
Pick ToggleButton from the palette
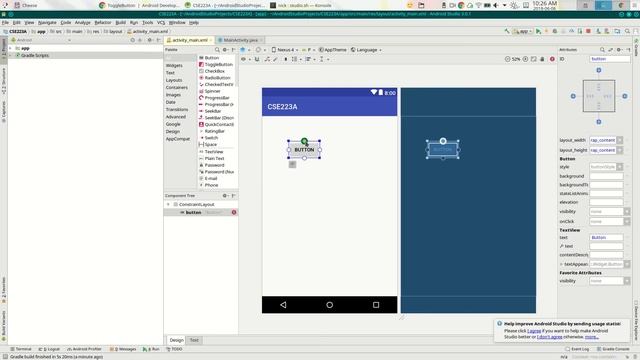click(216, 64)
